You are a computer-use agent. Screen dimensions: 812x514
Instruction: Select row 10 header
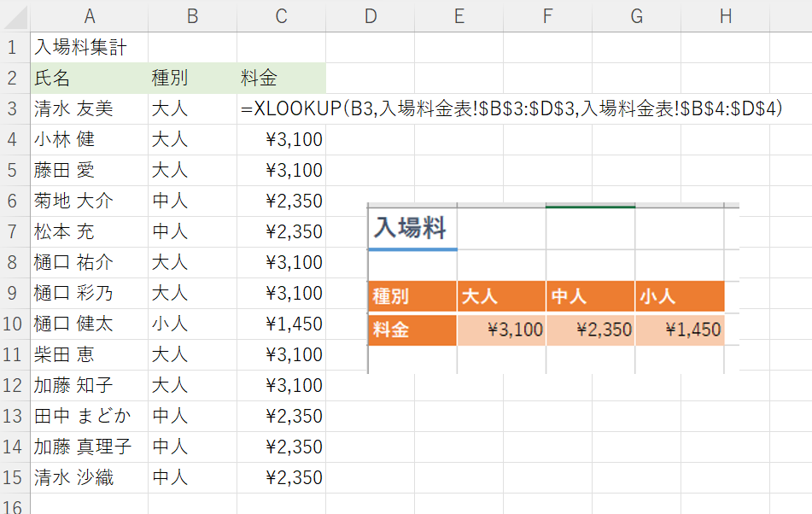tap(15, 324)
